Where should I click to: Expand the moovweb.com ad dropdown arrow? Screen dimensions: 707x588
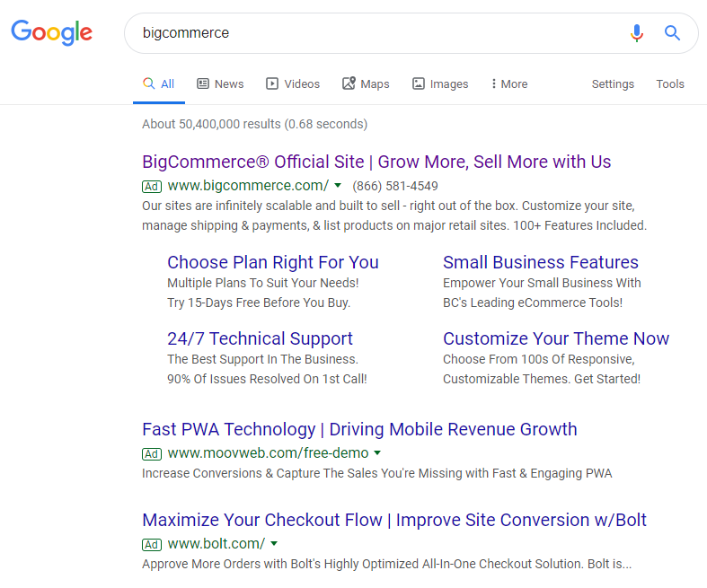click(377, 452)
